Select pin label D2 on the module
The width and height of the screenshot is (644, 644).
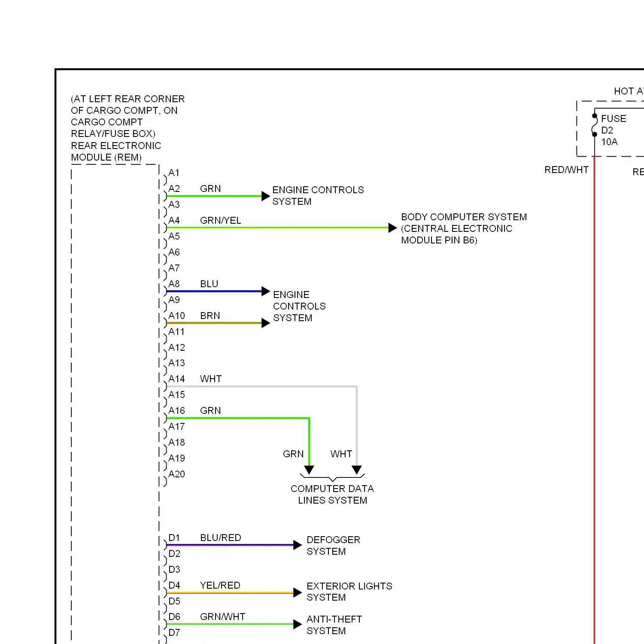click(174, 554)
